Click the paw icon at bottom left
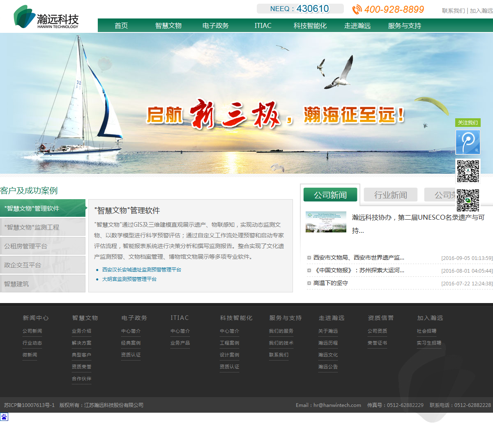 pos(4,417)
